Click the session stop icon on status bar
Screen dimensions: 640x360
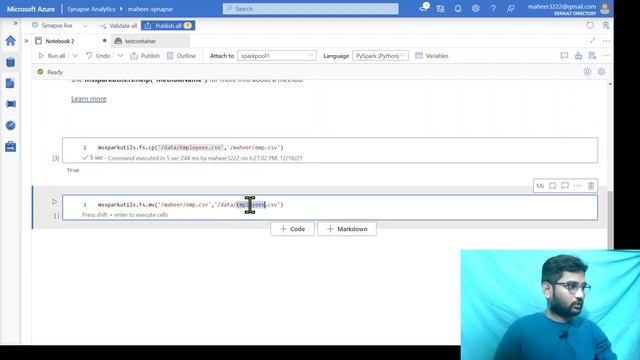coord(587,72)
